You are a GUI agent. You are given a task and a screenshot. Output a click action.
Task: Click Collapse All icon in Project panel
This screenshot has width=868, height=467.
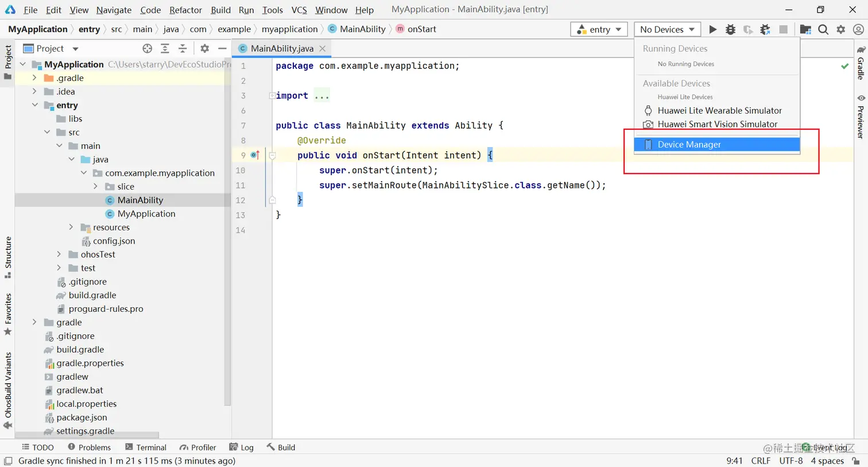[183, 49]
